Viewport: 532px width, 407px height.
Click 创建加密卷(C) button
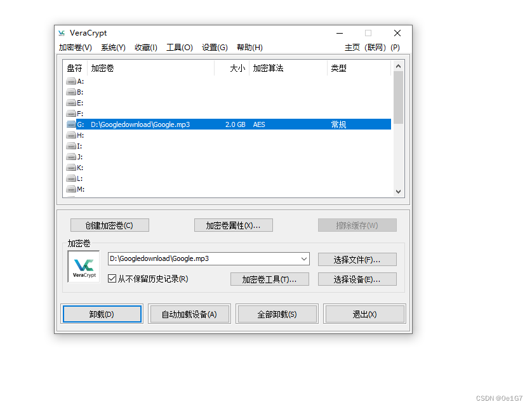(110, 225)
